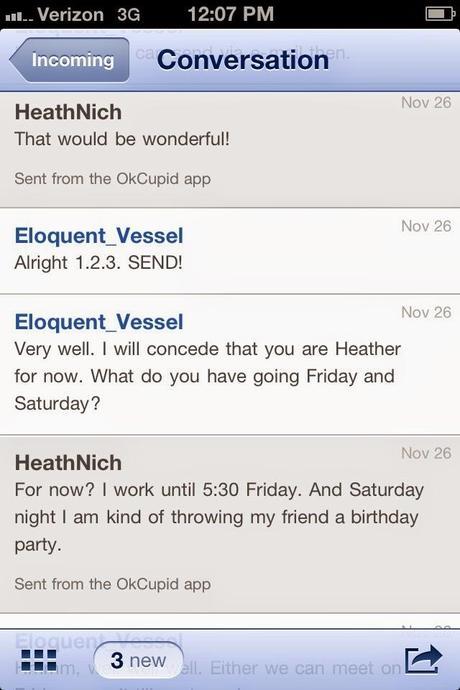The image size is (460, 690).
Task: Tap the share arrow icon
Action: click(423, 659)
